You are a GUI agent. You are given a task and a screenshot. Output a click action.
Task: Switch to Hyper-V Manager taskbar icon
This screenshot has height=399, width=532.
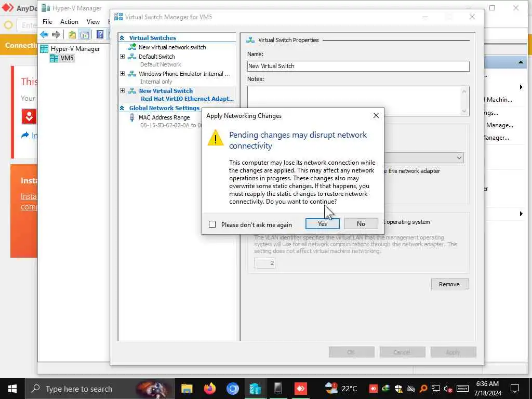tap(255, 389)
